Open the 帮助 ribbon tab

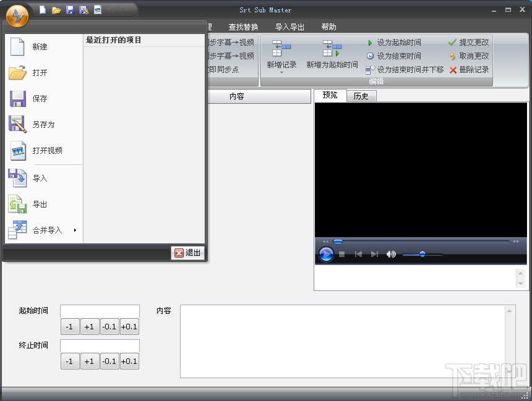click(328, 27)
